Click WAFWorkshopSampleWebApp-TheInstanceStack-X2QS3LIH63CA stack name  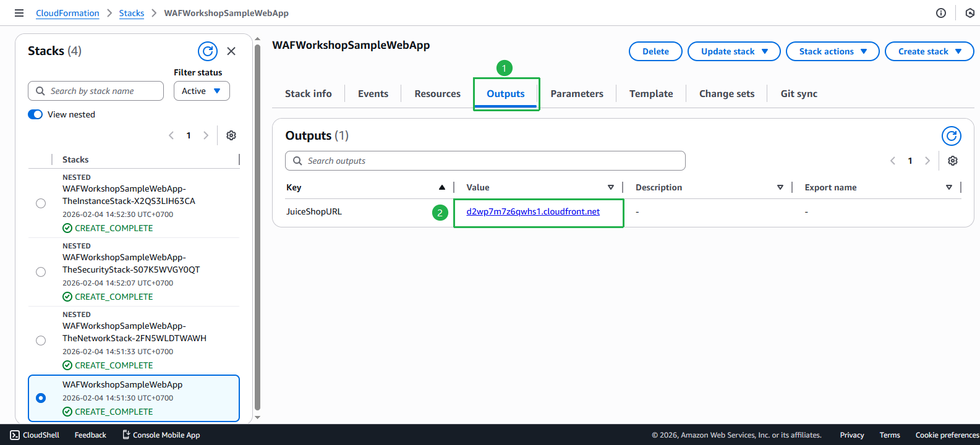[x=129, y=195]
